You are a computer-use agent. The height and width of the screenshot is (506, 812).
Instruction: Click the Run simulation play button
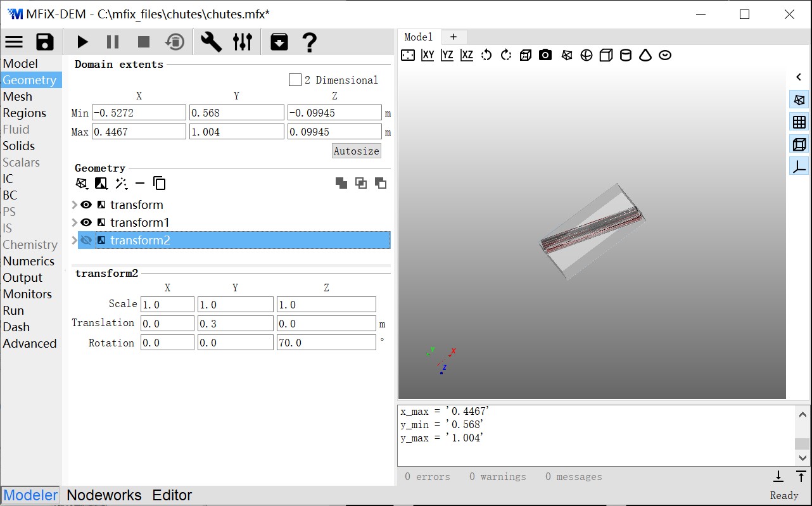(82, 42)
